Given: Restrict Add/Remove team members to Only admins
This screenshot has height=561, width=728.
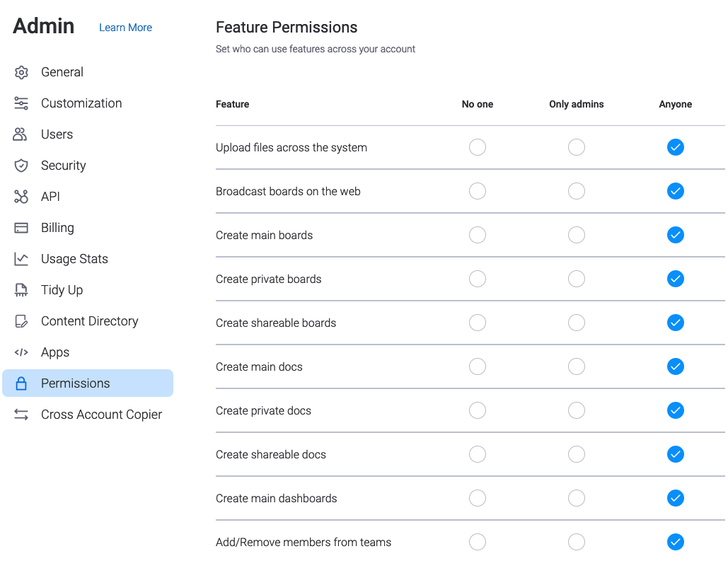Looking at the screenshot, I should 577,542.
